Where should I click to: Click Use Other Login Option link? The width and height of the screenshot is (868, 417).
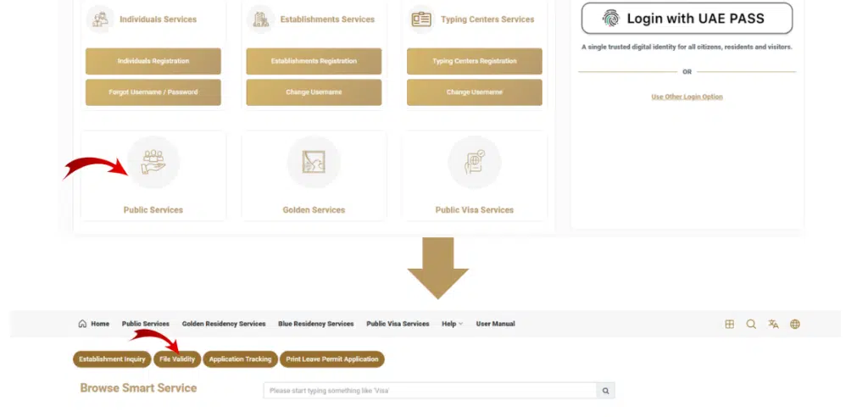(687, 97)
